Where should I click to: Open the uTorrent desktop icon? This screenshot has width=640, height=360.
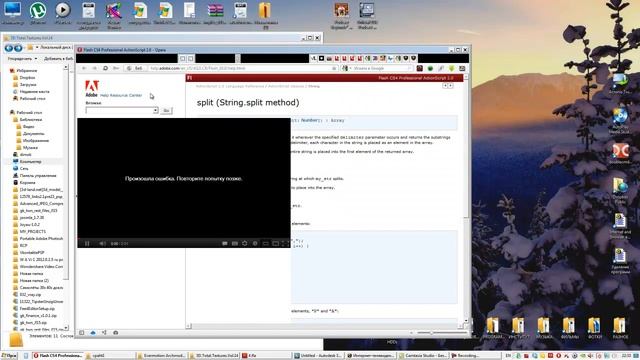tap(38, 12)
